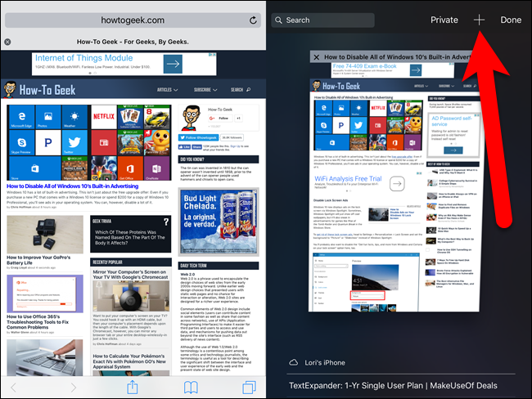The image size is (532, 399).
Task: Switch to Private browsing
Action: coord(444,20)
